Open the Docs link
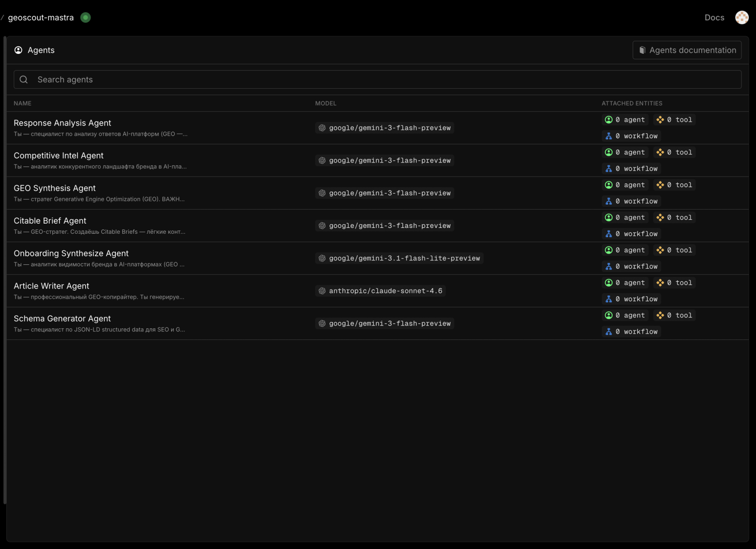The height and width of the screenshot is (549, 756). pos(714,17)
